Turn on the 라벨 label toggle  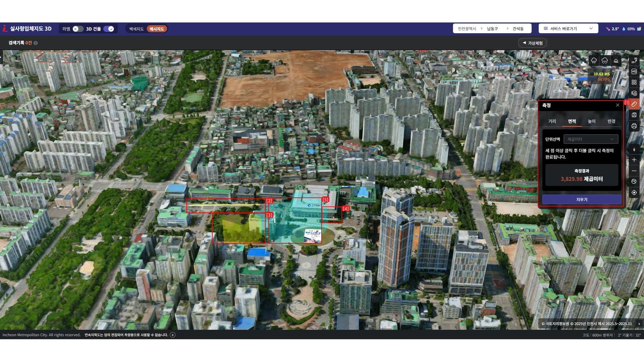(78, 29)
